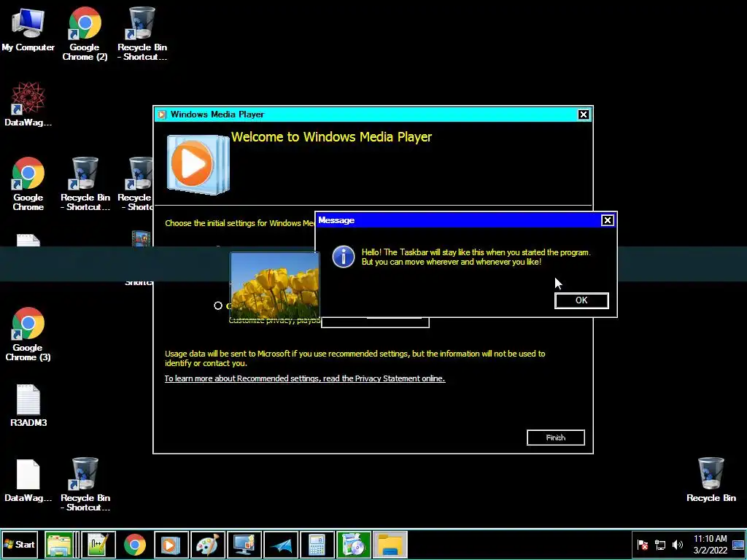Select Recycle Bin shortcut adjacent to Google Chrome
747x560 pixels.
tap(85, 184)
